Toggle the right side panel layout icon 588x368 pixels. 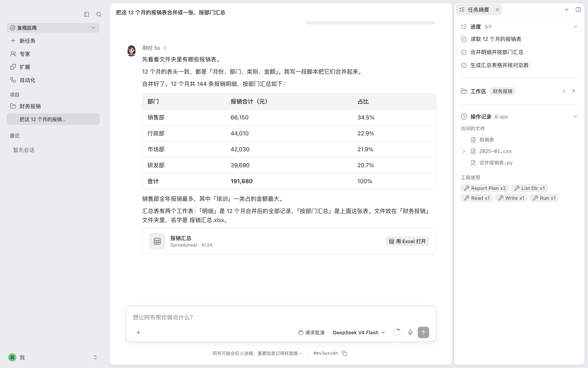578,10
